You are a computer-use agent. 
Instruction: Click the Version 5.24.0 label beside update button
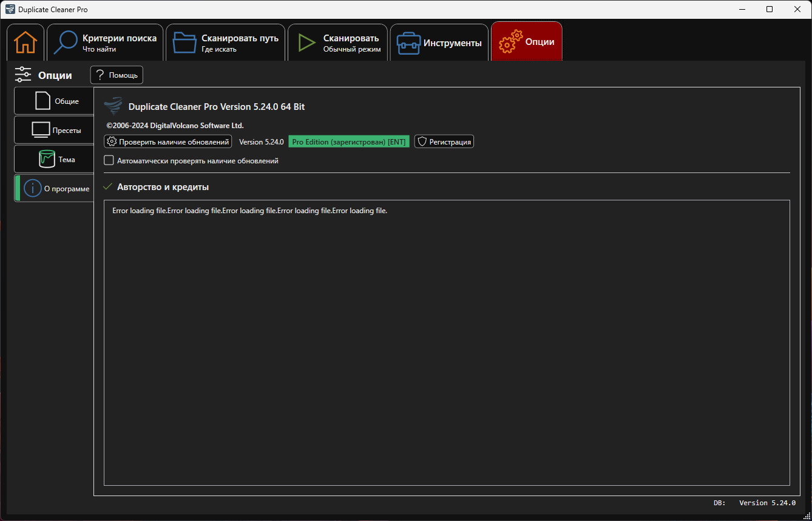click(262, 141)
